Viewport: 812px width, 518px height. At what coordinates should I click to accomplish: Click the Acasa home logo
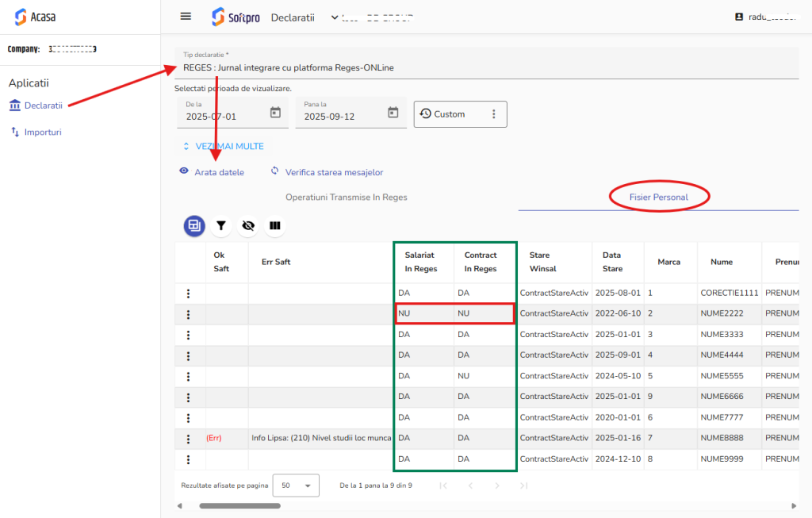coord(35,17)
